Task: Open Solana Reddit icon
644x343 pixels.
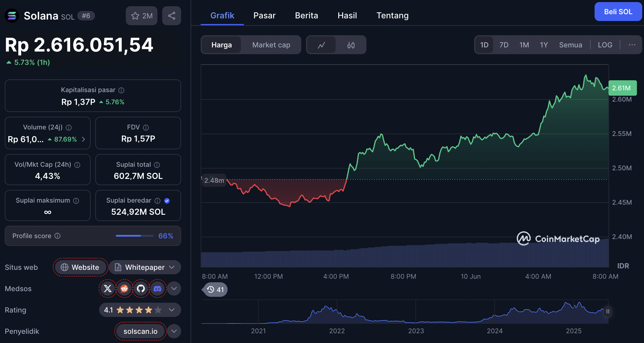Action: click(x=124, y=288)
